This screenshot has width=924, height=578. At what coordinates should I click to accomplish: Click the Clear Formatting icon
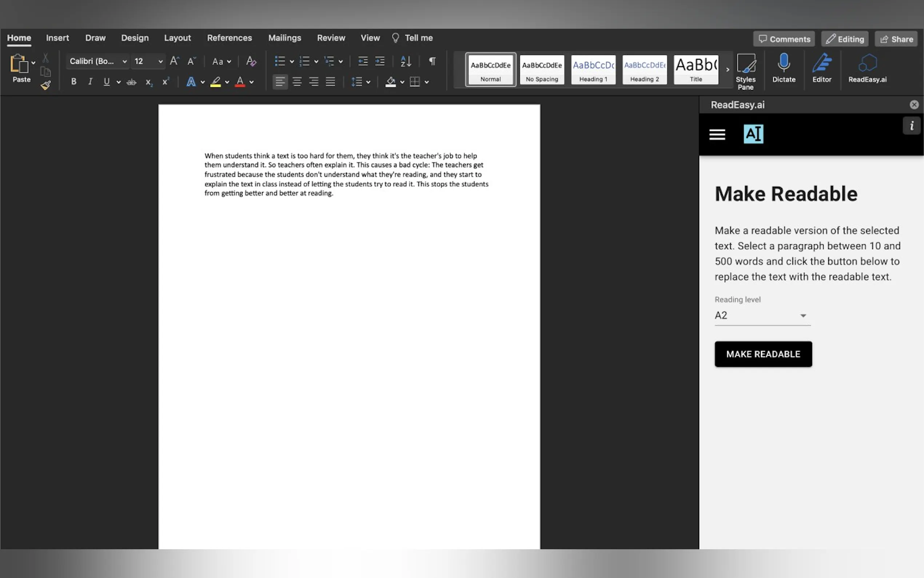point(251,61)
